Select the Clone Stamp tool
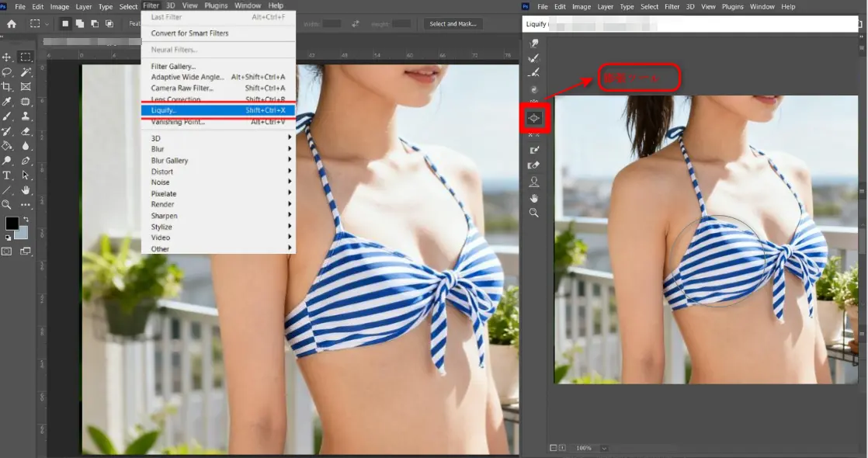868x458 pixels. [25, 116]
